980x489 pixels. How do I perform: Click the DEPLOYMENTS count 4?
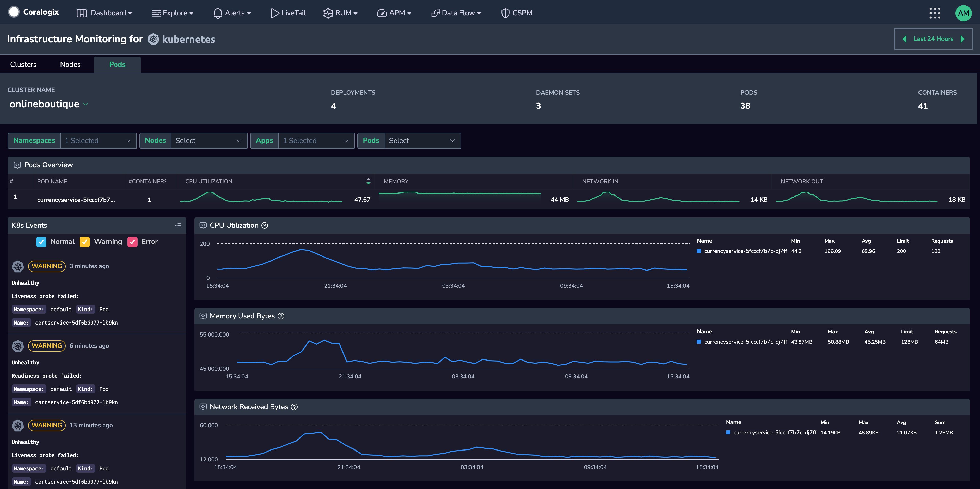(333, 106)
